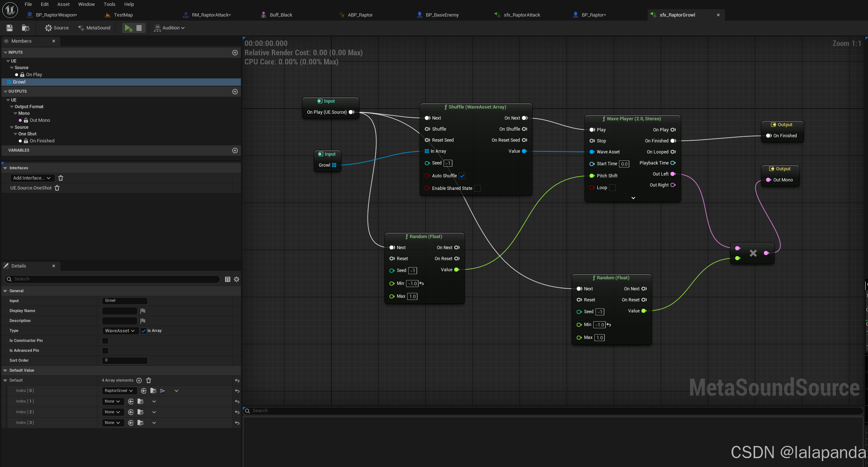Open the Add Interface dropdown

click(32, 178)
